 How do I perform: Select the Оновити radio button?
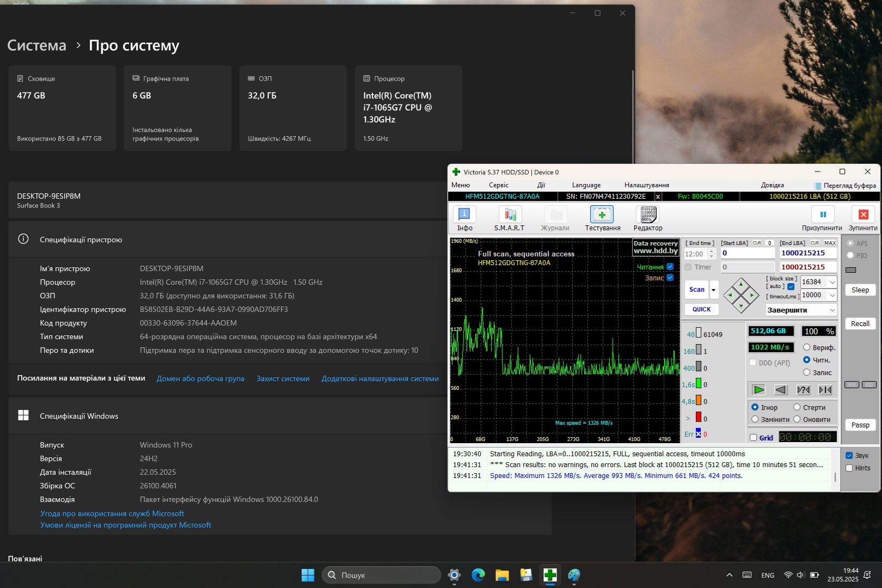(x=797, y=419)
